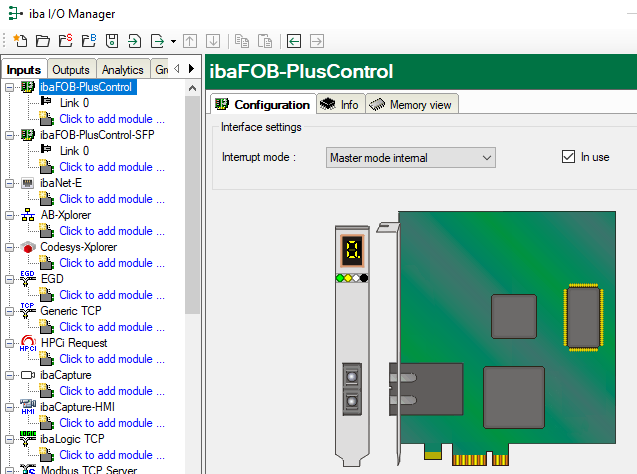Collapse the Generic TCP tree node
The height and width of the screenshot is (474, 637).
pos(9,311)
